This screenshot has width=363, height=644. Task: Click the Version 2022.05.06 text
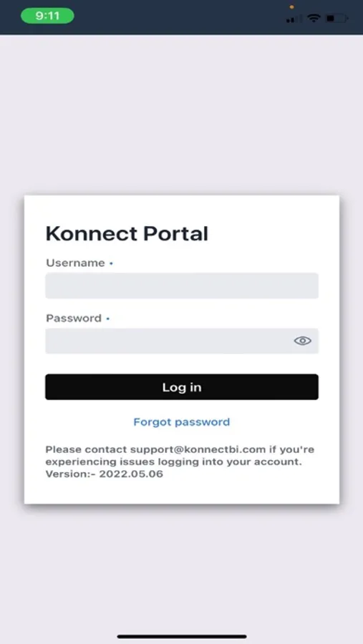[x=105, y=474]
